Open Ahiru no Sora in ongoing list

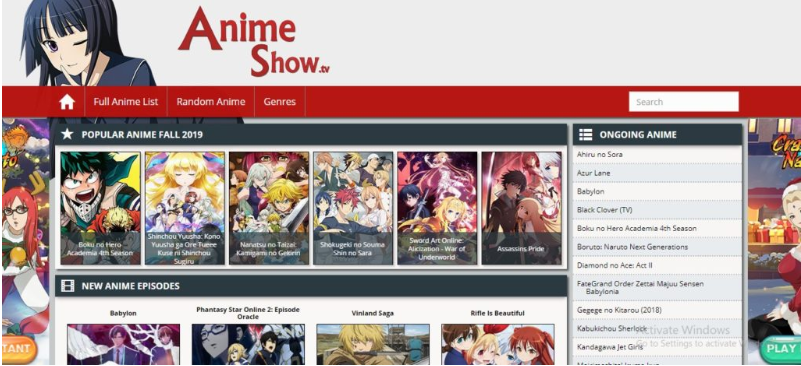(600, 154)
